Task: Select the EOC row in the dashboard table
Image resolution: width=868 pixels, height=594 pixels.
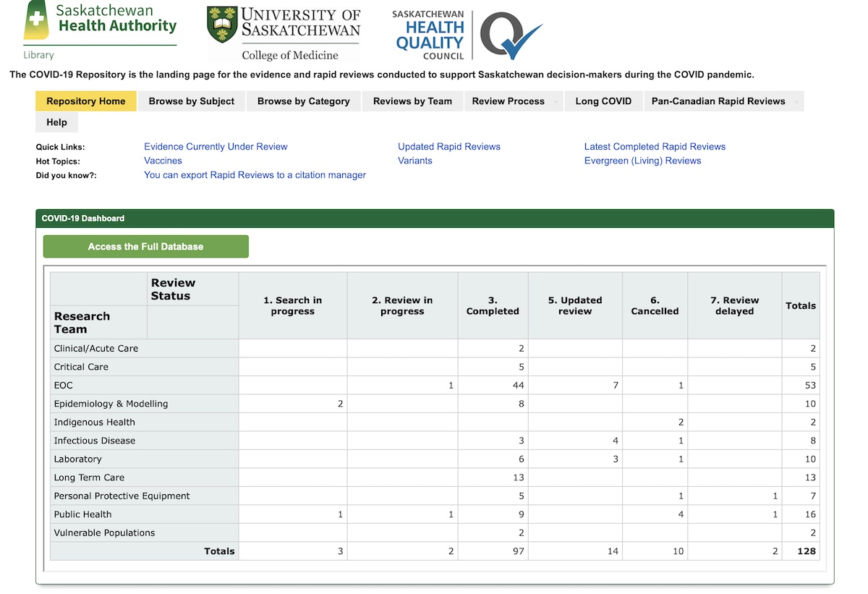Action: coord(62,385)
